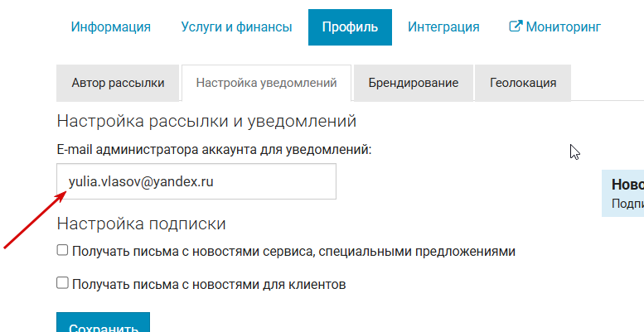Open the Геолокация sub-tab
This screenshot has width=644, height=332.
523,83
